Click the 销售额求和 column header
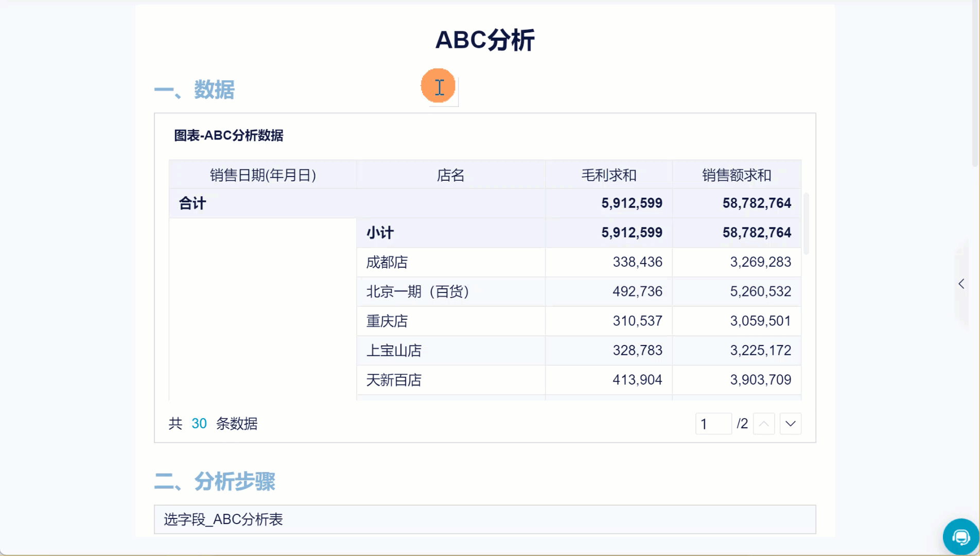 [x=737, y=175]
